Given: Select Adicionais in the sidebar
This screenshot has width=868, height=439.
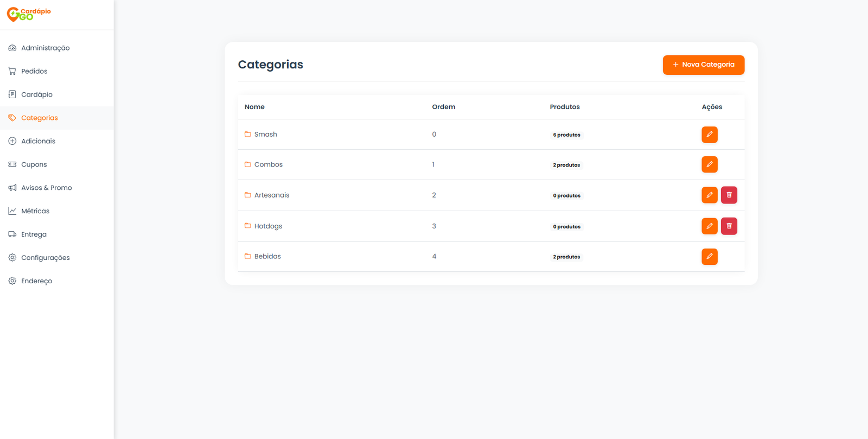Looking at the screenshot, I should click(38, 141).
